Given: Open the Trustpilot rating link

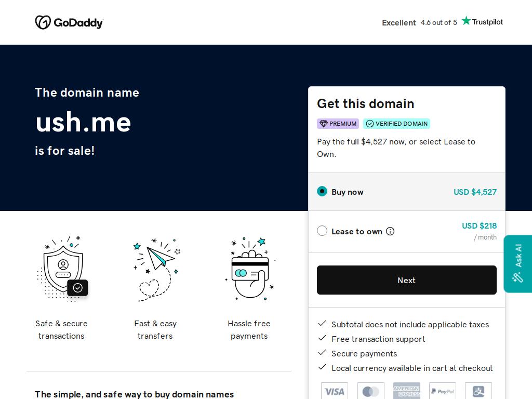Looking at the screenshot, I should coord(442,22).
